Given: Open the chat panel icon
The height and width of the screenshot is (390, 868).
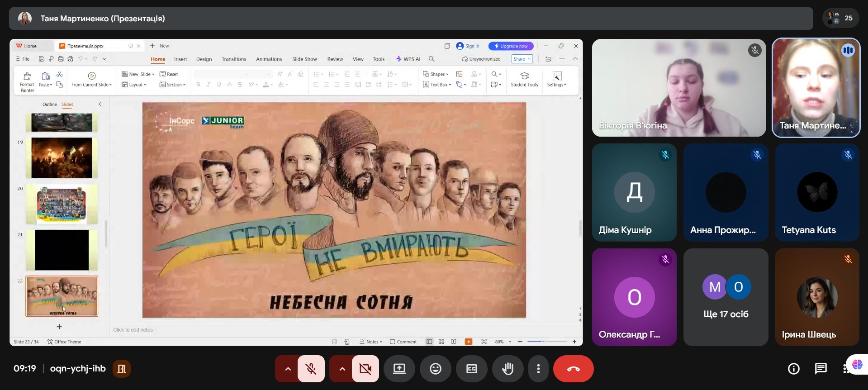Looking at the screenshot, I should [x=821, y=369].
